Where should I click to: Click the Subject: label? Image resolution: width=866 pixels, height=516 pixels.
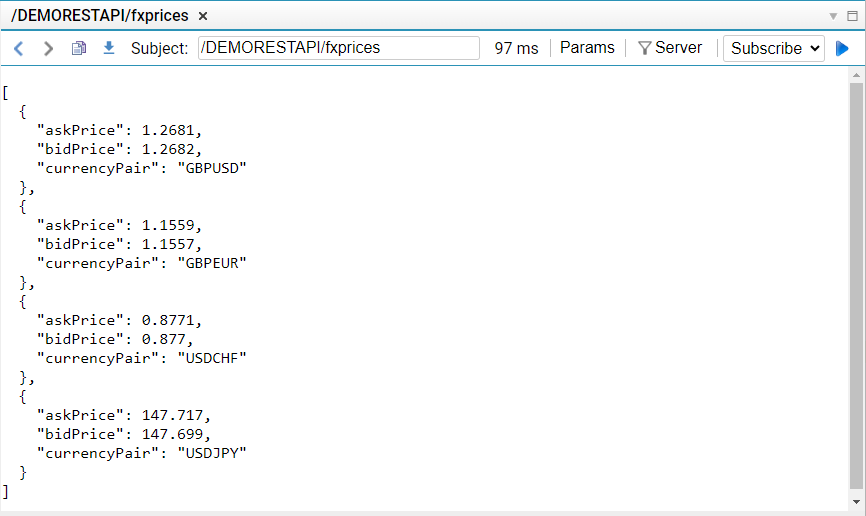(160, 48)
